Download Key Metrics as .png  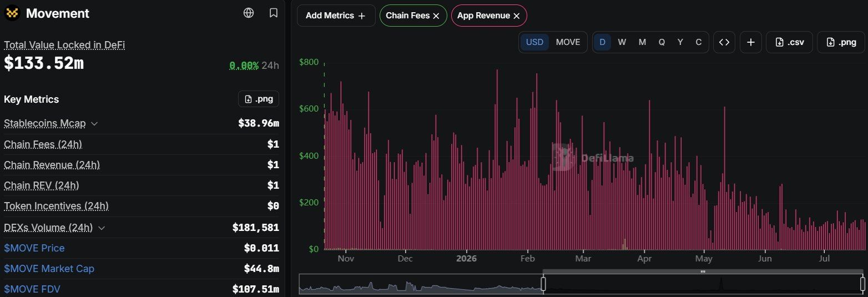coord(259,99)
